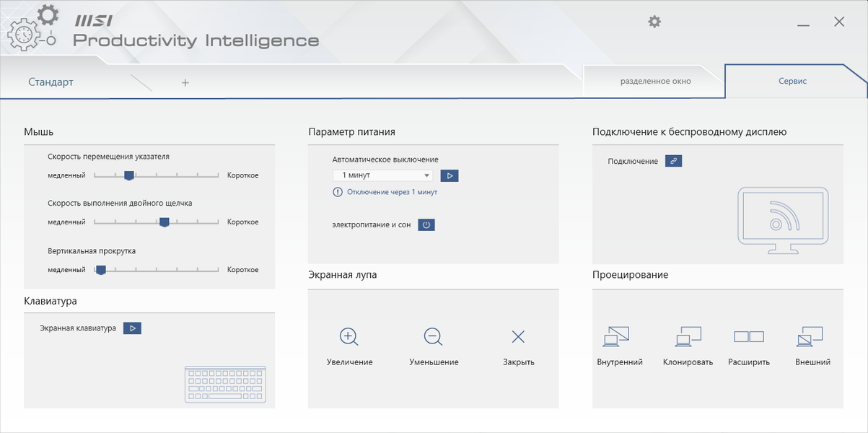Screen dimensions: 868x433
Task: Add new profile with plus icon
Action: pos(185,83)
